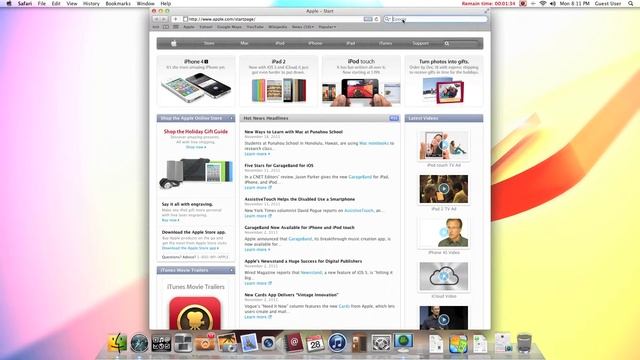Screen dimensions: 640x360
Task: Open the Top Sites grid icon
Action: pyautogui.click(x=176, y=27)
